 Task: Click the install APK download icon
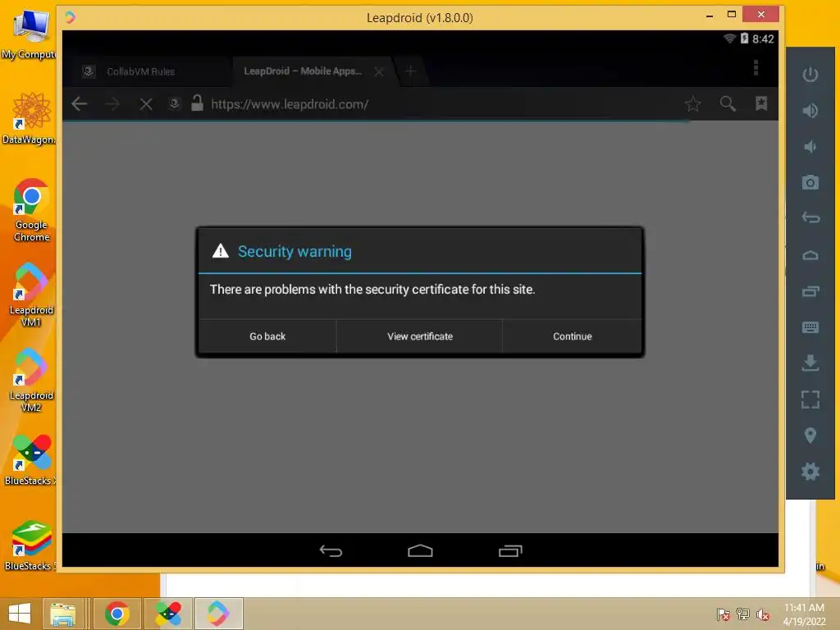pyautogui.click(x=810, y=363)
